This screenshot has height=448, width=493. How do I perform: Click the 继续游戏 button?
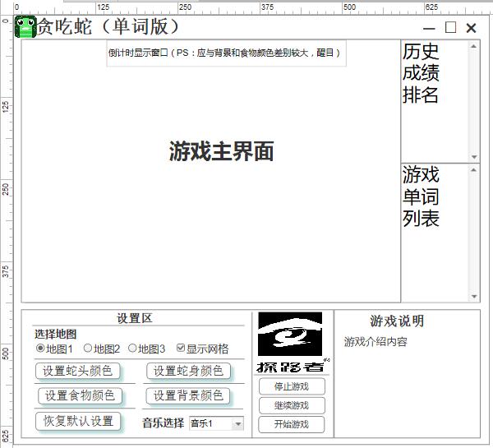pyautogui.click(x=292, y=405)
